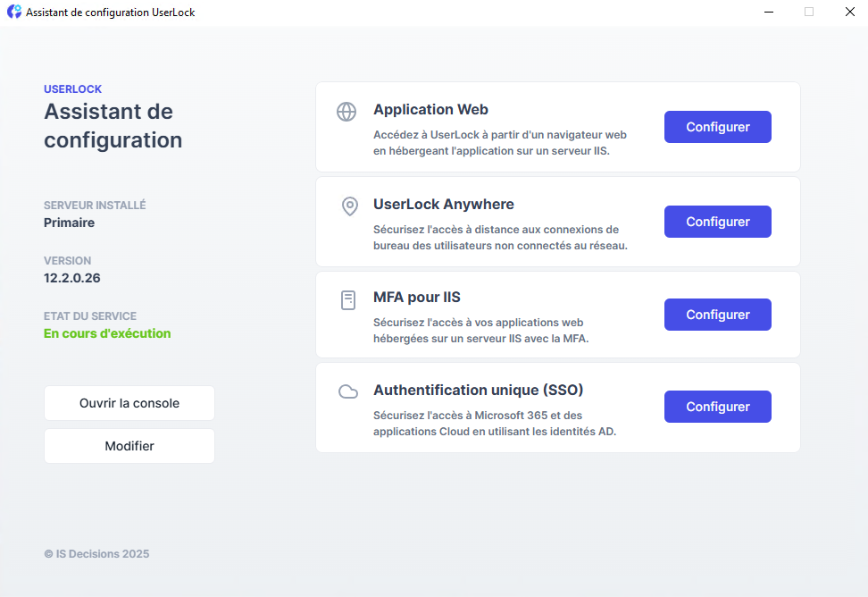
Task: Click the cloud icon beside Authentification unique (SSO)
Action: pyautogui.click(x=348, y=392)
